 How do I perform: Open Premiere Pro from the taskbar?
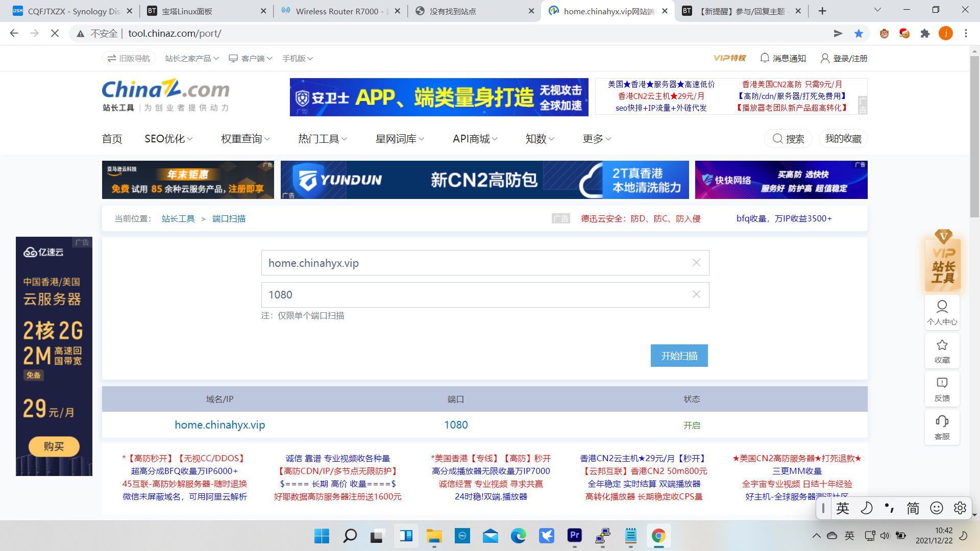tap(574, 536)
